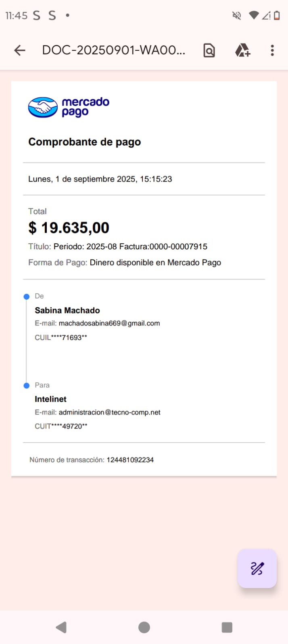Viewport: 288px width, 644px height.
Task: Tap the transaction number 124481092234
Action: (130, 460)
